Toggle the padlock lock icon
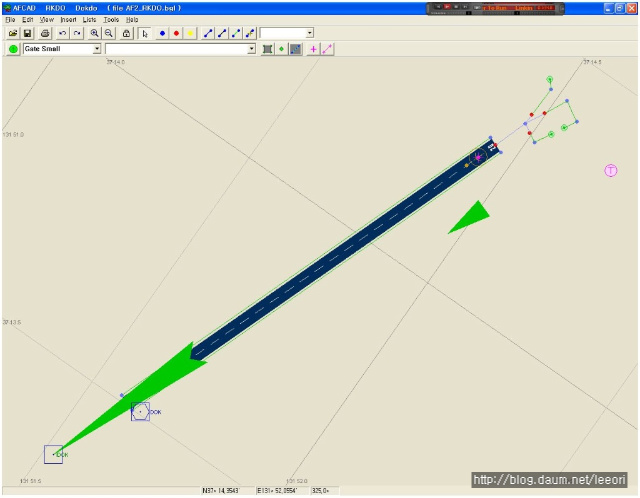 pyautogui.click(x=127, y=33)
